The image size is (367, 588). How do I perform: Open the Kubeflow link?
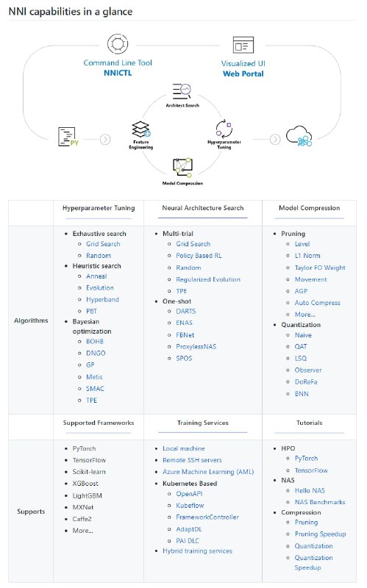190,505
